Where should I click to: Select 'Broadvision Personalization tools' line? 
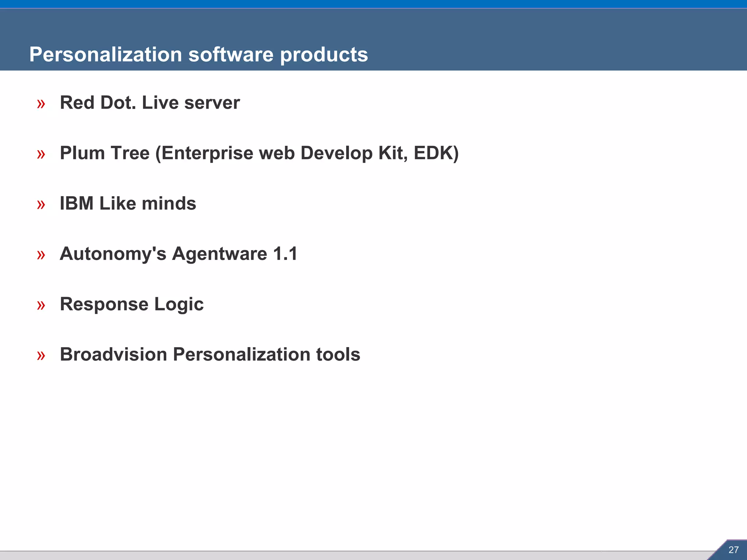coord(210,354)
